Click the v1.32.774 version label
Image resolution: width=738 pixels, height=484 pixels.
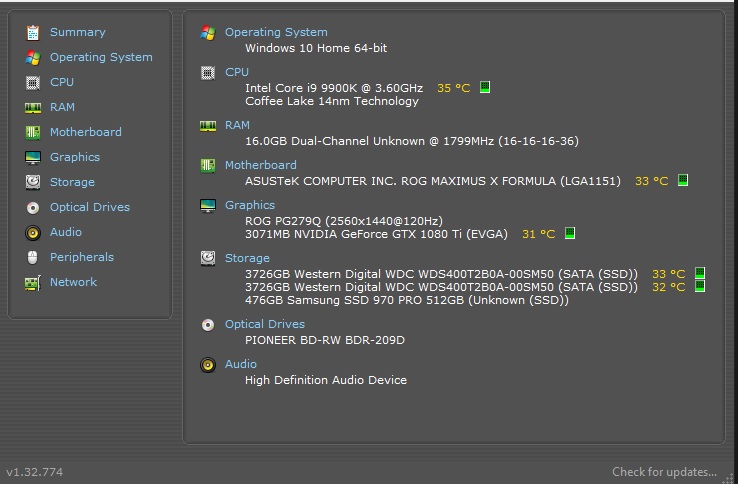coord(34,472)
